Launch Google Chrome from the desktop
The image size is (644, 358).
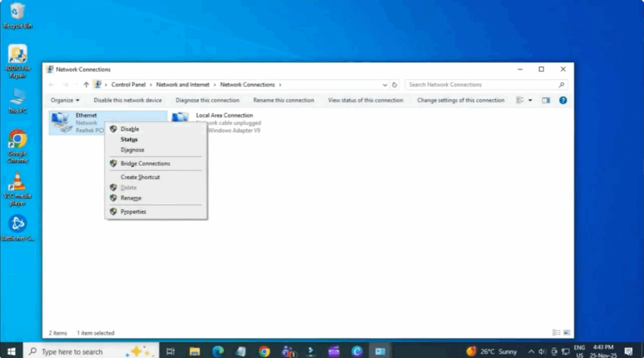click(x=17, y=146)
